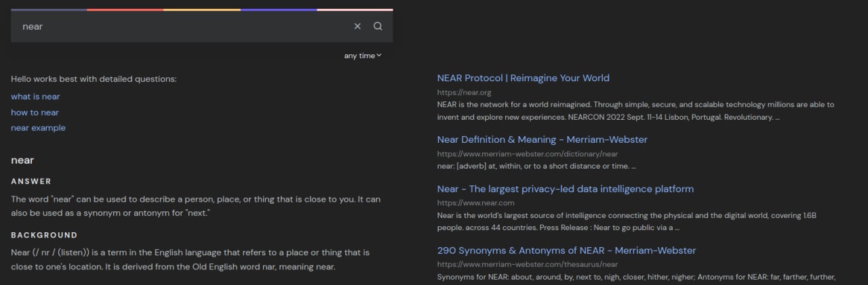Select the "what is near" suggestion
This screenshot has width=868, height=285.
click(35, 97)
